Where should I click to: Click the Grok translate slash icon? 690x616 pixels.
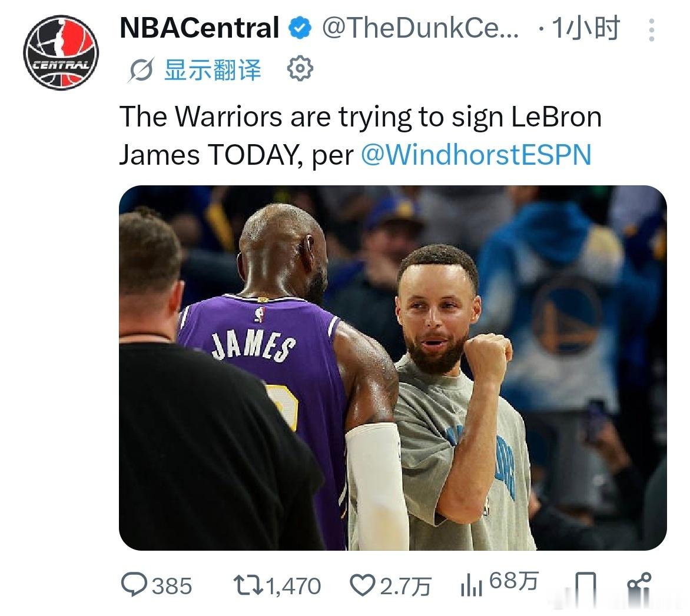141,69
